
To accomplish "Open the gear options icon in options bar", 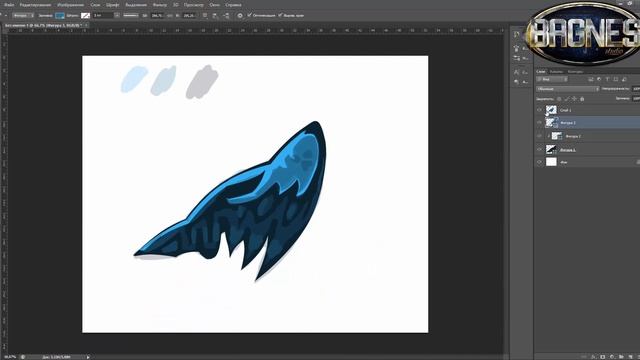I will [x=240, y=16].
